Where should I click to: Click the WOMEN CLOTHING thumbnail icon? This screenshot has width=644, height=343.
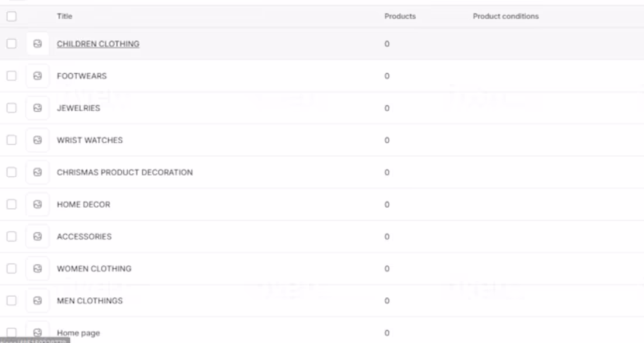click(x=37, y=269)
